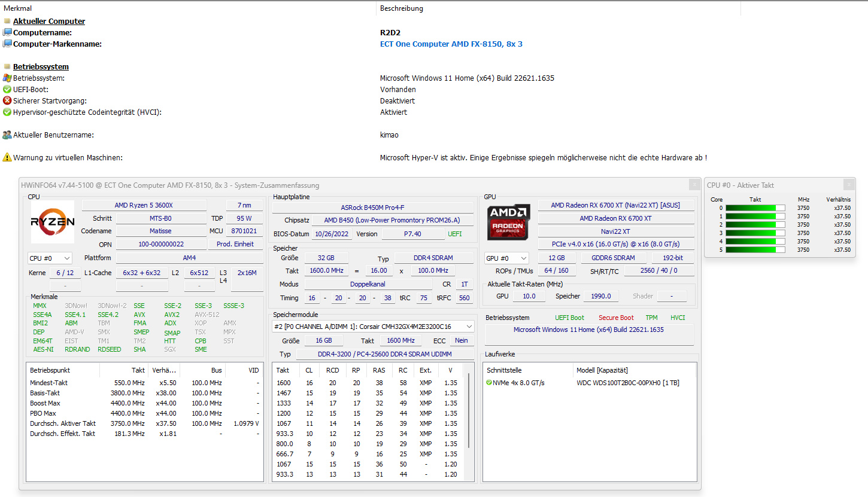Click the yellow warning icon for virtual machines
This screenshot has height=497, width=868.
[7, 158]
